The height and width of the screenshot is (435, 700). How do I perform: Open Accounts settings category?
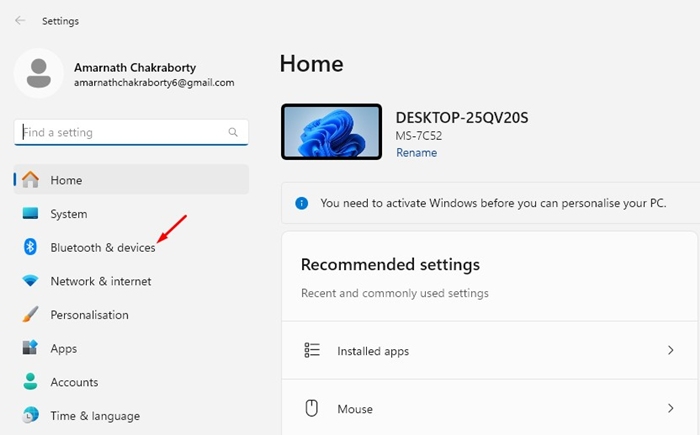(131, 382)
